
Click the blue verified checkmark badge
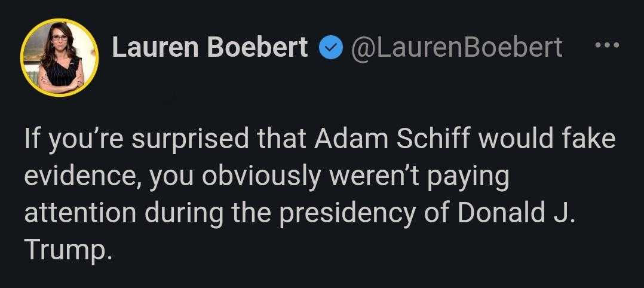[x=330, y=48]
